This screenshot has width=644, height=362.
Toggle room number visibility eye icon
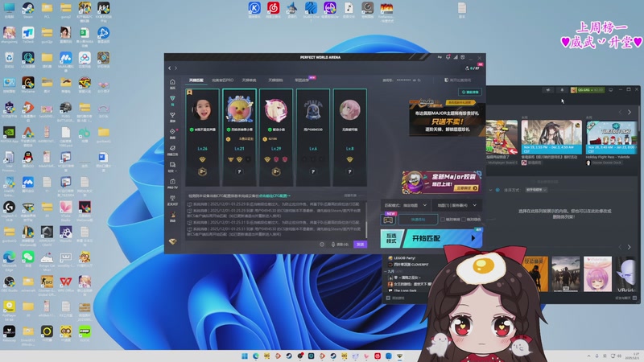414,80
